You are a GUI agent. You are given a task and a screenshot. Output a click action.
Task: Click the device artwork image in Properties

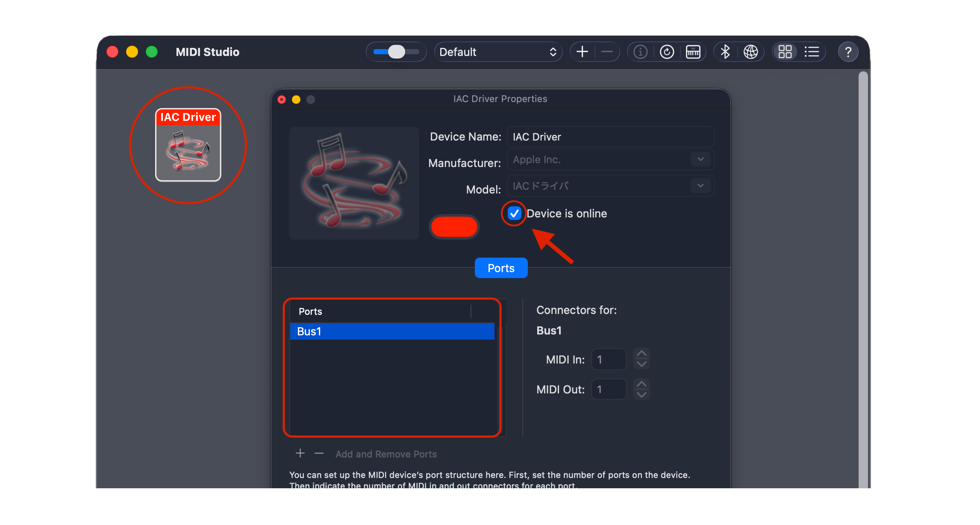click(354, 183)
